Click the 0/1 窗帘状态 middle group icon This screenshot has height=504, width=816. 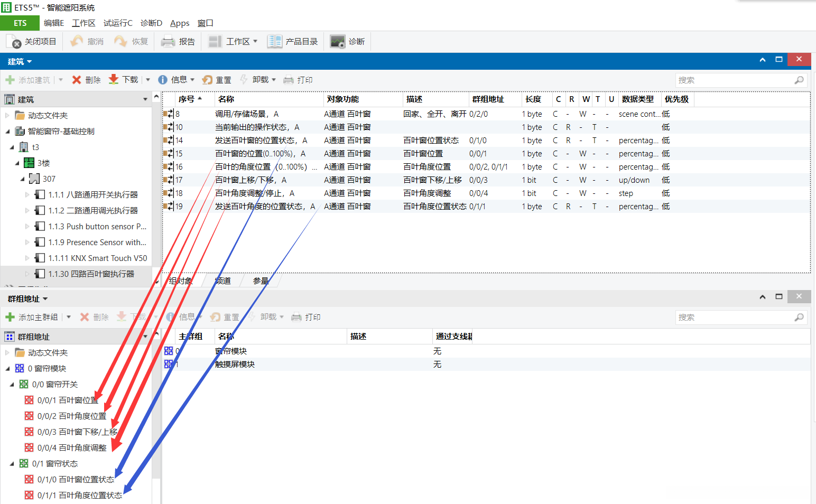[24, 463]
